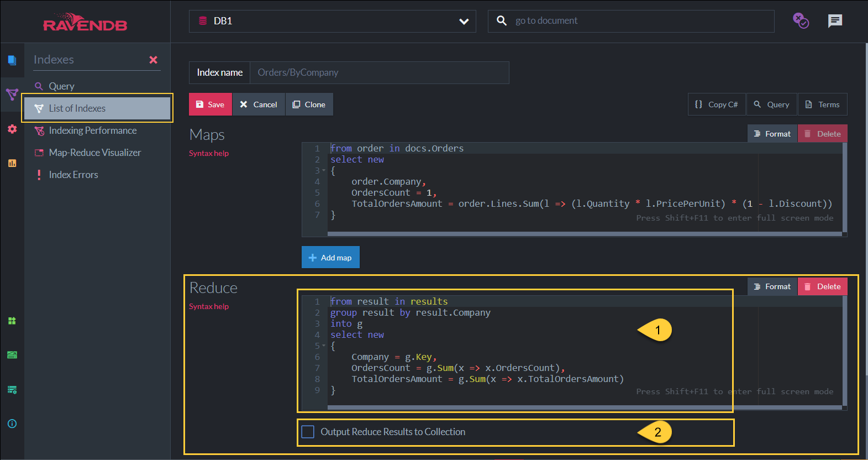Open the Settings gear sidebar icon
Image resolution: width=868 pixels, height=460 pixels.
[x=12, y=129]
